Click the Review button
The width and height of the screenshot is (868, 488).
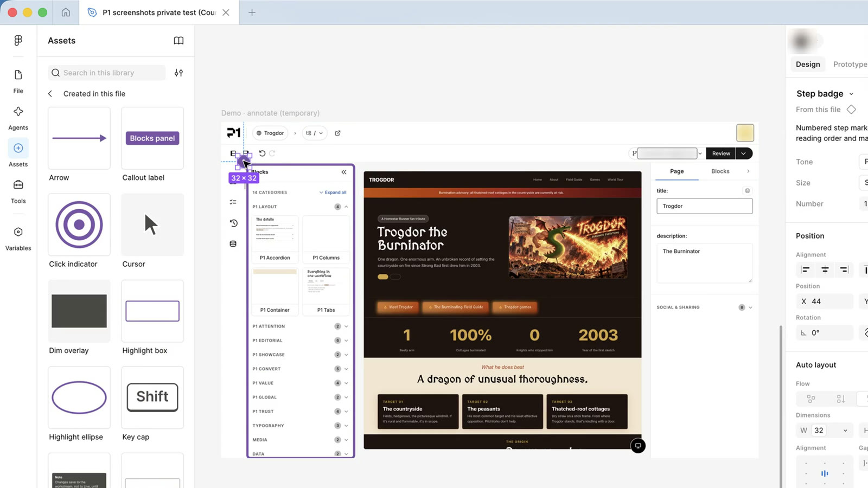pyautogui.click(x=721, y=153)
